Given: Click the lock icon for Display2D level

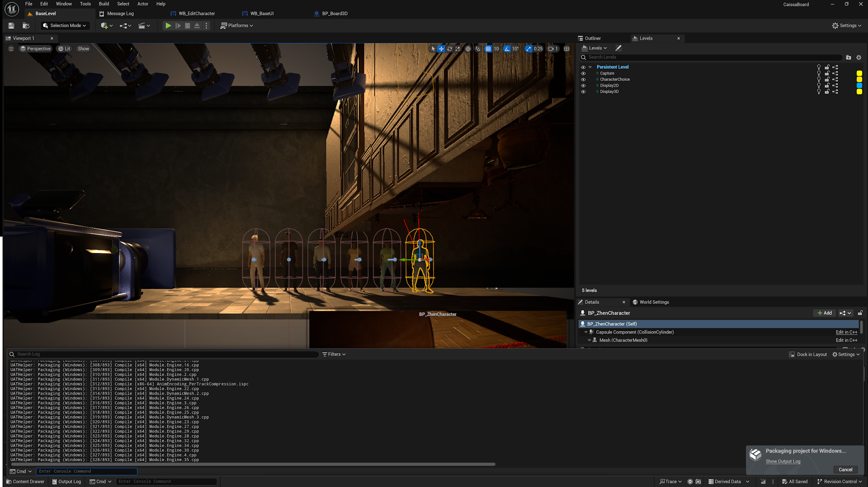Looking at the screenshot, I should coord(827,85).
